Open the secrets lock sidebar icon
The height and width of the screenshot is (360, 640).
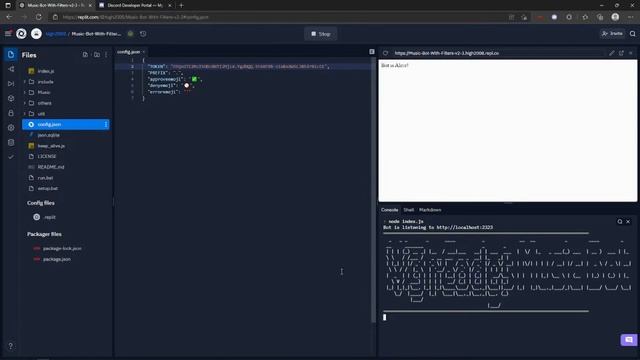pyautogui.click(x=11, y=113)
